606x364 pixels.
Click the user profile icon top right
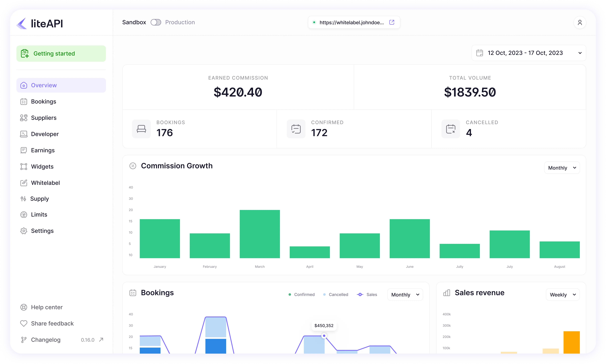[x=580, y=22]
